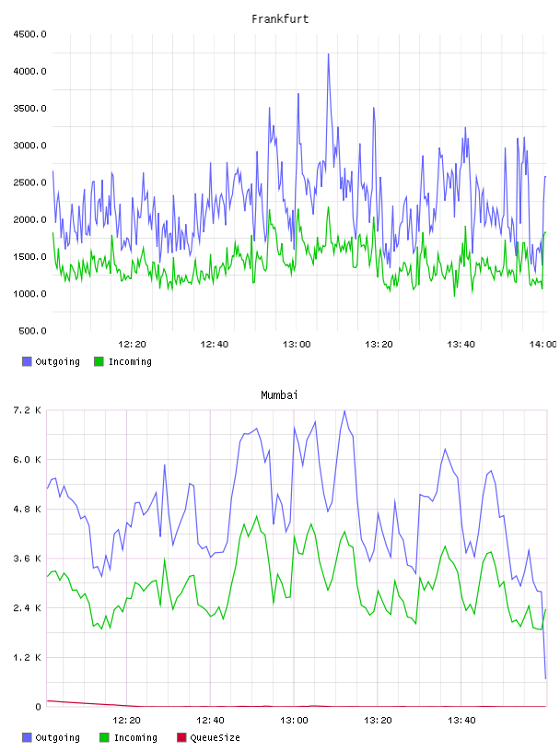Click the 12:40 time label under Mumbai chart
560x752 pixels.
coord(210,720)
